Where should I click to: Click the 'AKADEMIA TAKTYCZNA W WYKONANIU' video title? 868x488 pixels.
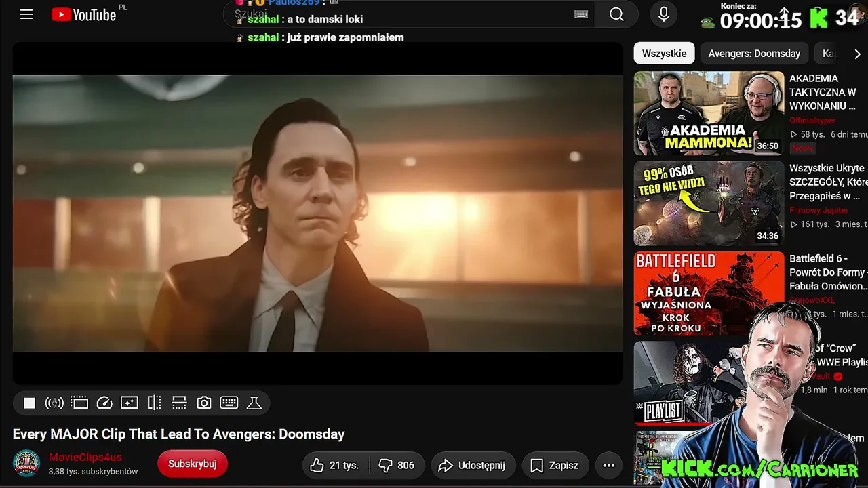[x=824, y=92]
